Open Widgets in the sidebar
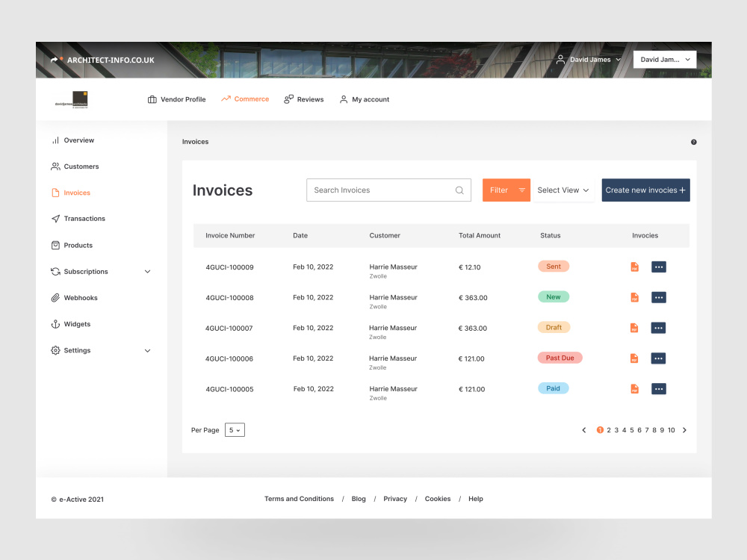Screen dimensions: 747x560 pyautogui.click(x=70, y=324)
